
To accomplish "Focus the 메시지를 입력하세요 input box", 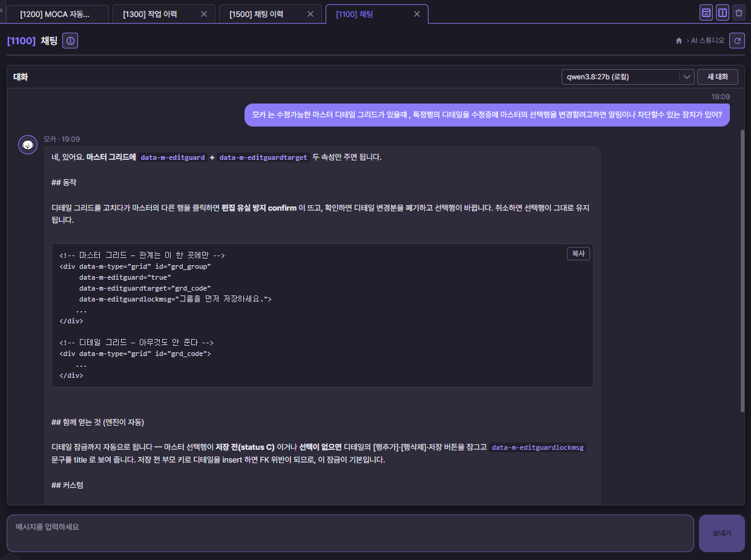I will tap(350, 533).
